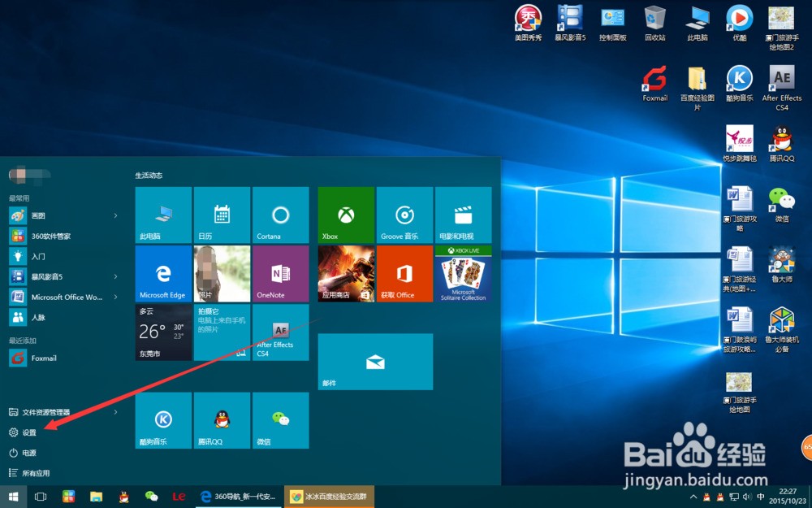Open the Cortana tile
This screenshot has width=812, height=508.
pyautogui.click(x=280, y=215)
